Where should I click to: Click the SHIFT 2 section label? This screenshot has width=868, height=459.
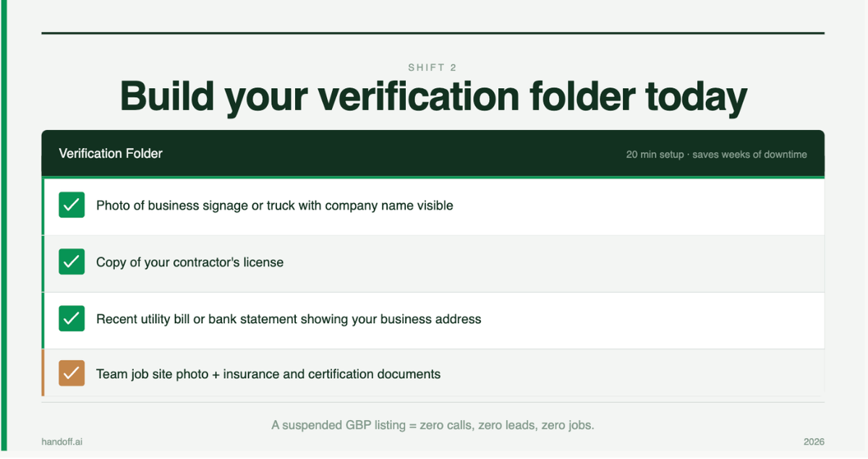(433, 67)
